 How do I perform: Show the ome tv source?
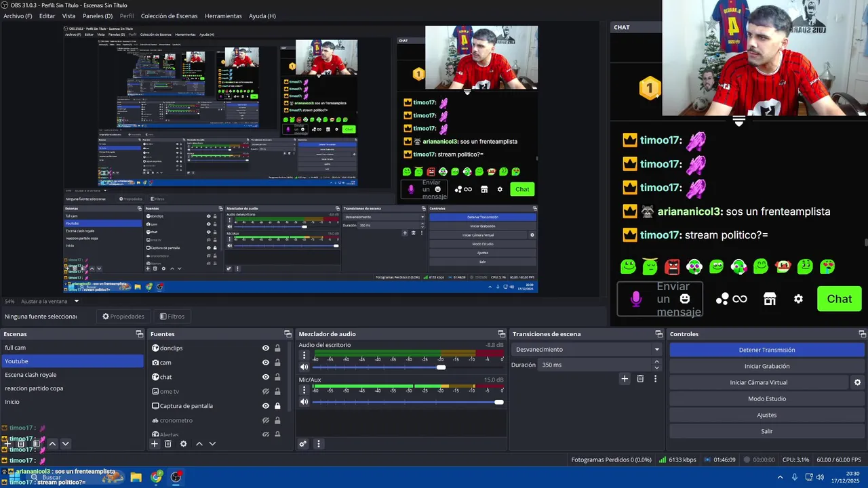pos(266,392)
